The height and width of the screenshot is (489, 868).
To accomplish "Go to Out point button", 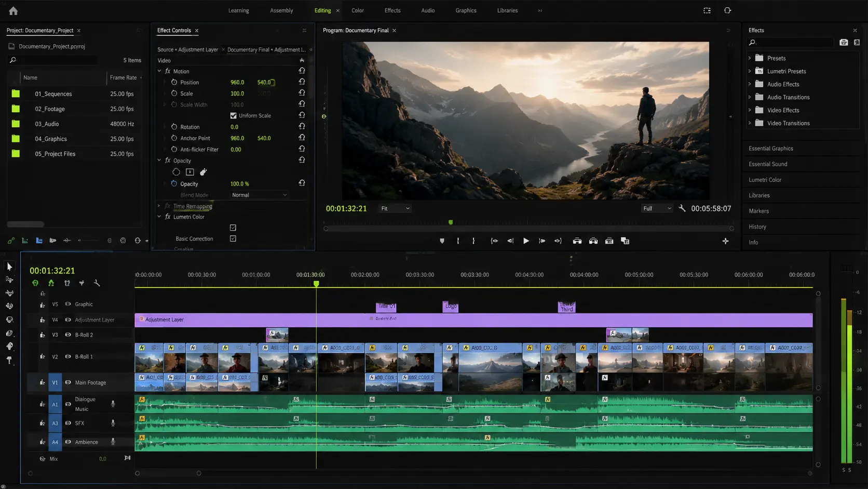I will point(558,241).
